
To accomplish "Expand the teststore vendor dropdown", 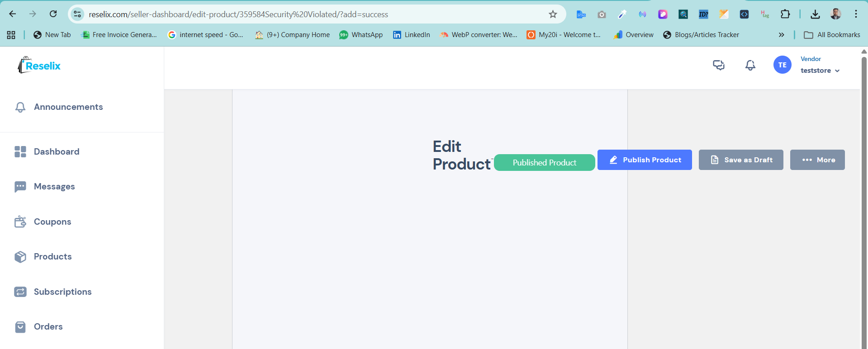I will (820, 71).
